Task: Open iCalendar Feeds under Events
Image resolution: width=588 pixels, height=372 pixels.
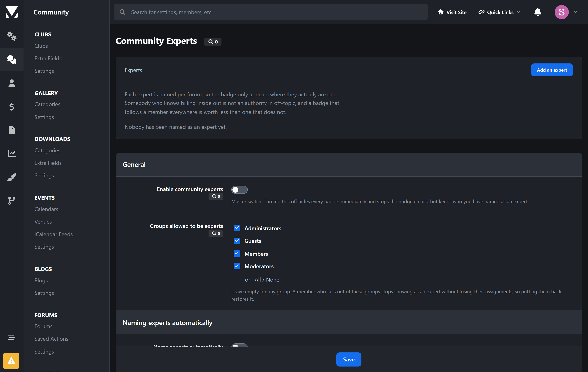Action: 54,234
